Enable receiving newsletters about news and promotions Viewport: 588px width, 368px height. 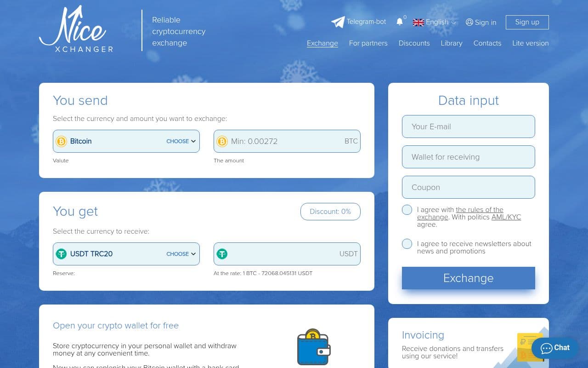pyautogui.click(x=407, y=244)
